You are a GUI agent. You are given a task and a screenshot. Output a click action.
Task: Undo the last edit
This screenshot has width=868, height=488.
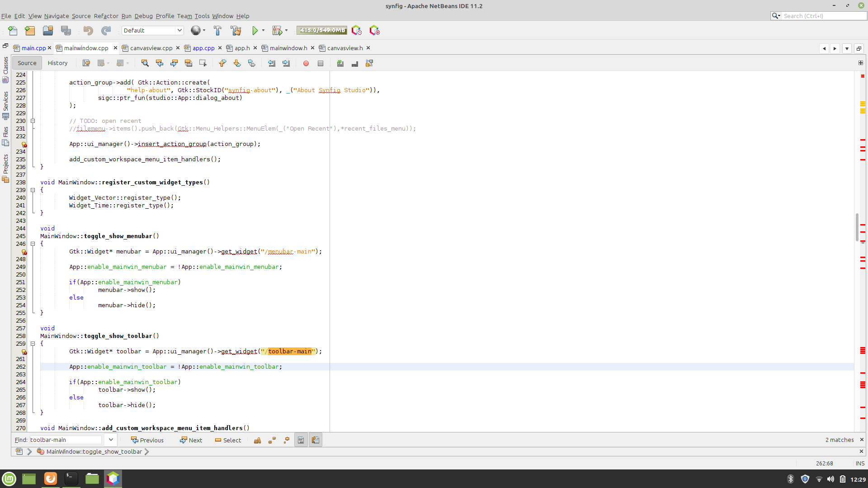pyautogui.click(x=89, y=30)
